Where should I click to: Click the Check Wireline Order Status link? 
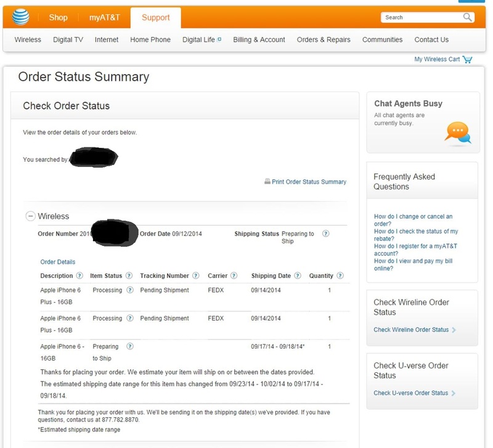pyautogui.click(x=411, y=330)
